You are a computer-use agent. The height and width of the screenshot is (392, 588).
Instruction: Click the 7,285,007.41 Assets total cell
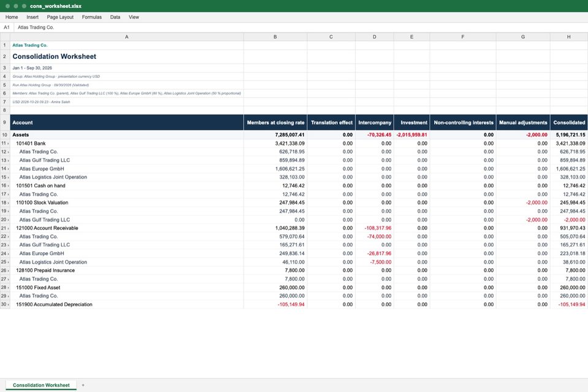275,135
